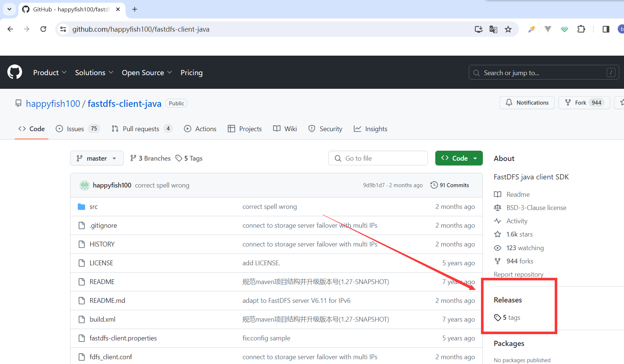Click the install app icon in address bar
This screenshot has height=364, width=624.
coord(478,29)
